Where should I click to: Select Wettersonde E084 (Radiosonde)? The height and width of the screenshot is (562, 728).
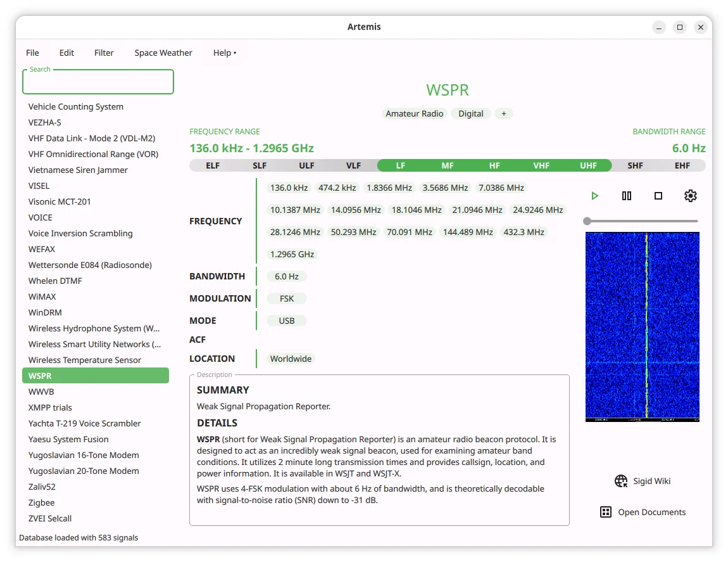pos(96,264)
